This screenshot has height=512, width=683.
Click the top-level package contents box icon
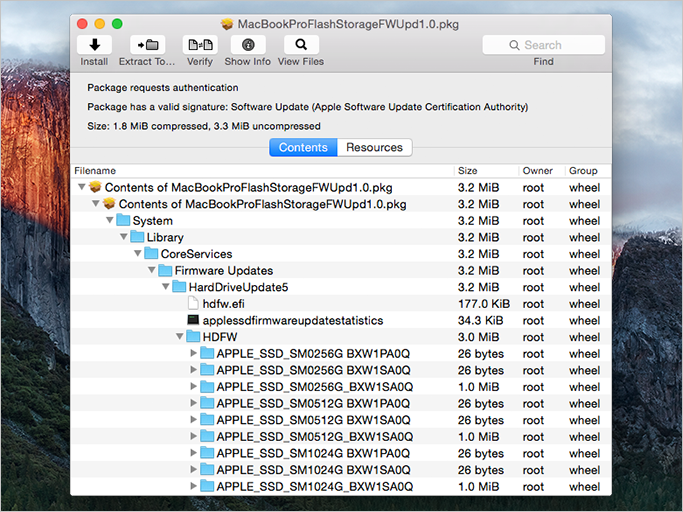tap(95, 187)
